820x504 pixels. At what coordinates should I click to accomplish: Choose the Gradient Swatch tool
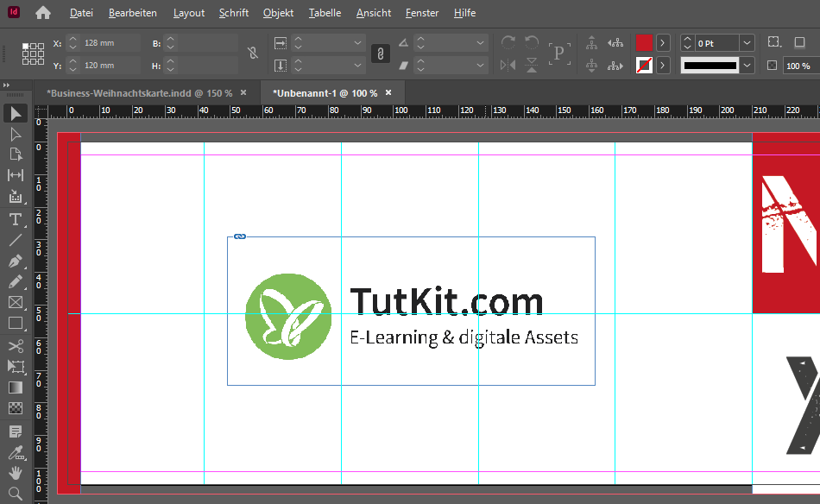[16, 387]
